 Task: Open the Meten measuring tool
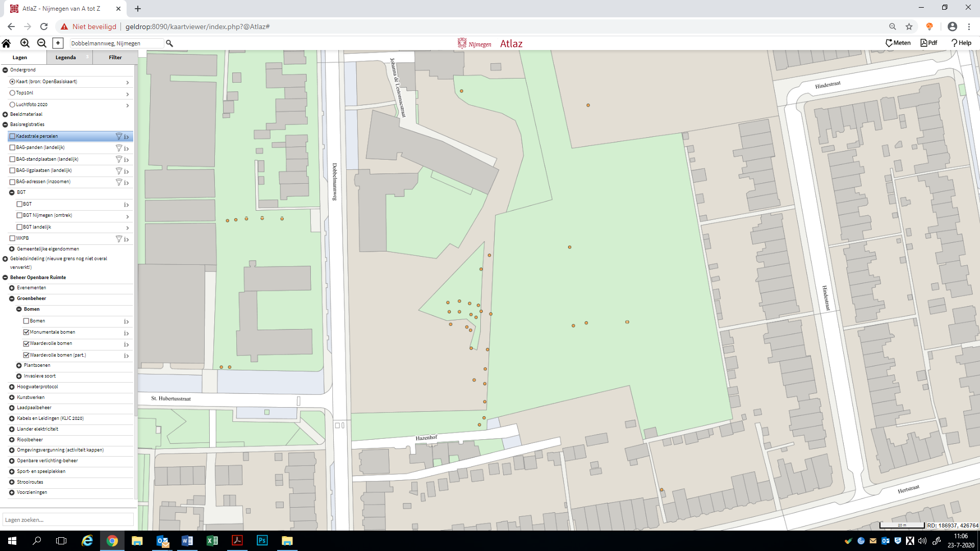coord(898,43)
